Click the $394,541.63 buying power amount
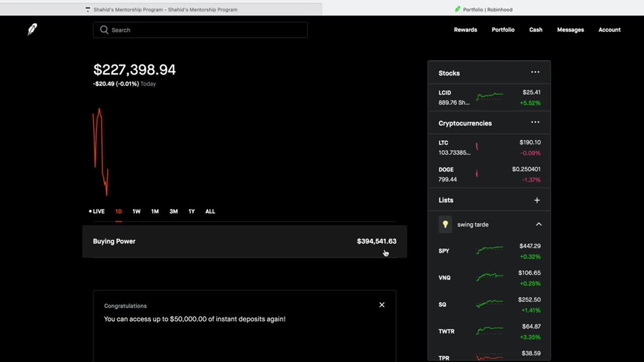The image size is (644, 362). 376,241
